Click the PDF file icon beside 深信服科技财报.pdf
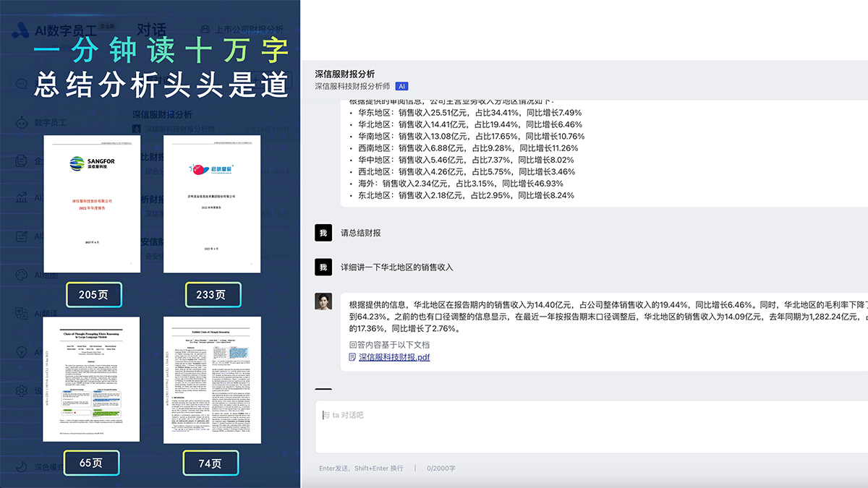Screen dimensions: 868x488 [x=352, y=357]
